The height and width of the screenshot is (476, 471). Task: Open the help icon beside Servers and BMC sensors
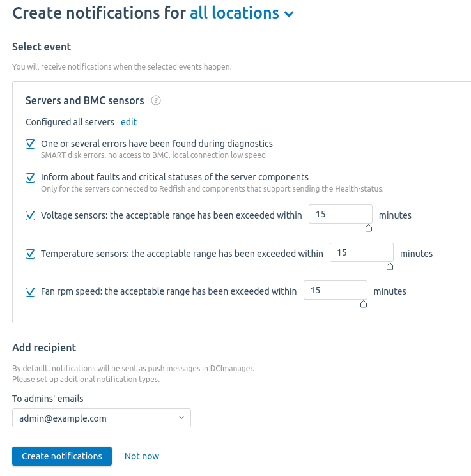156,100
